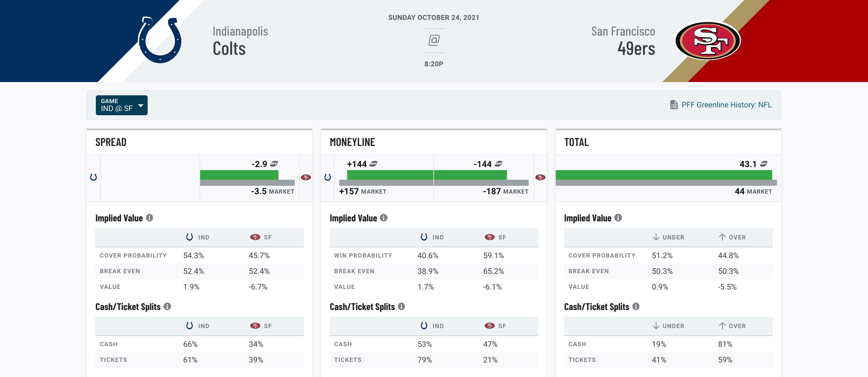Click the San Francisco 49ers team name

[x=623, y=40]
